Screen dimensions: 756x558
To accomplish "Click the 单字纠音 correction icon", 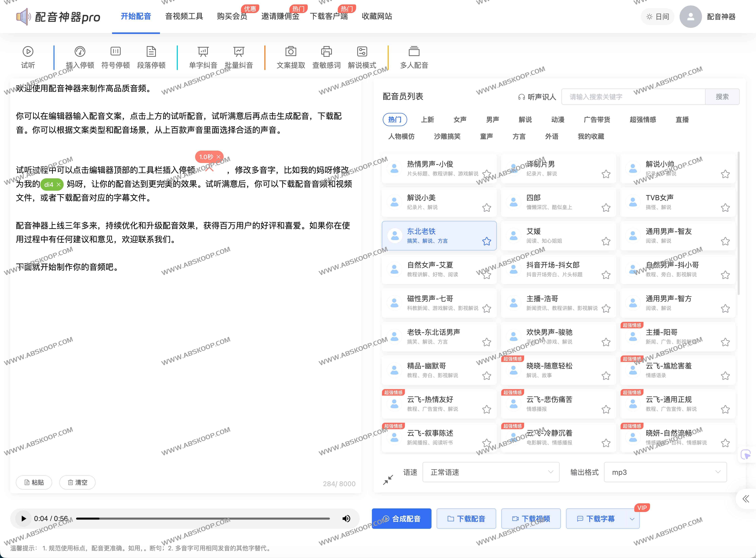I will click(x=203, y=52).
